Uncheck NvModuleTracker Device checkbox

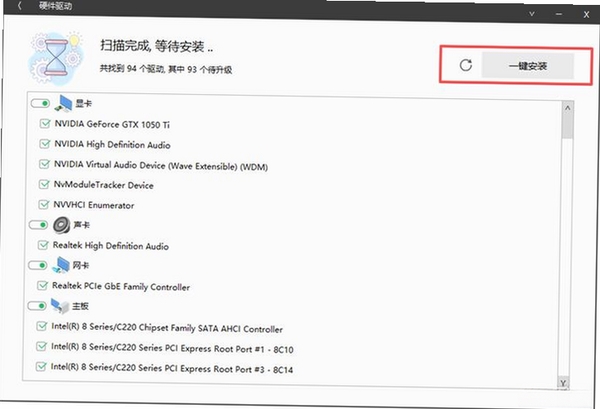tap(44, 184)
